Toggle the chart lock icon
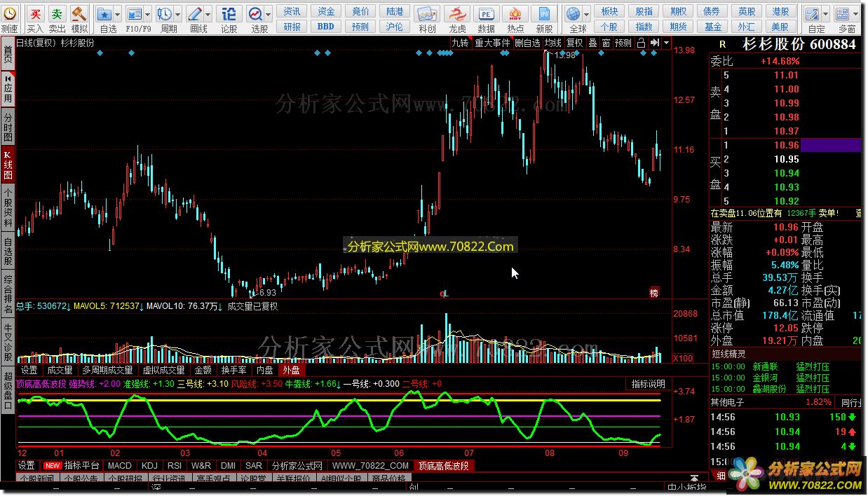 coord(641,43)
